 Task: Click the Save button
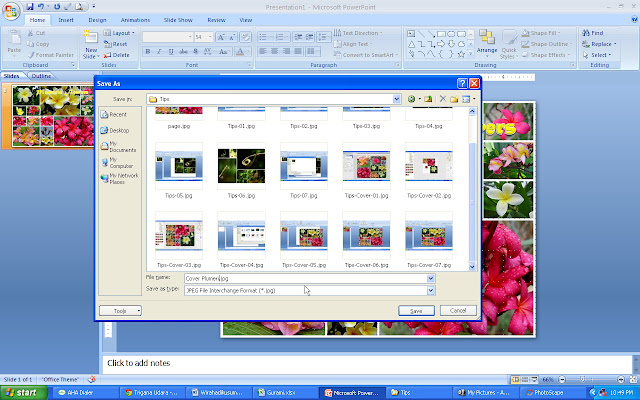coord(416,311)
